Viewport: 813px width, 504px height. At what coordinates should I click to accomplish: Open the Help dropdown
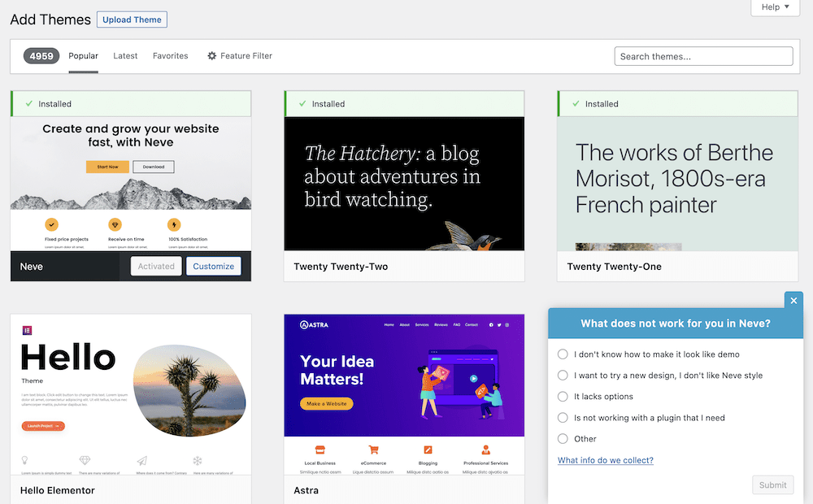pos(773,7)
